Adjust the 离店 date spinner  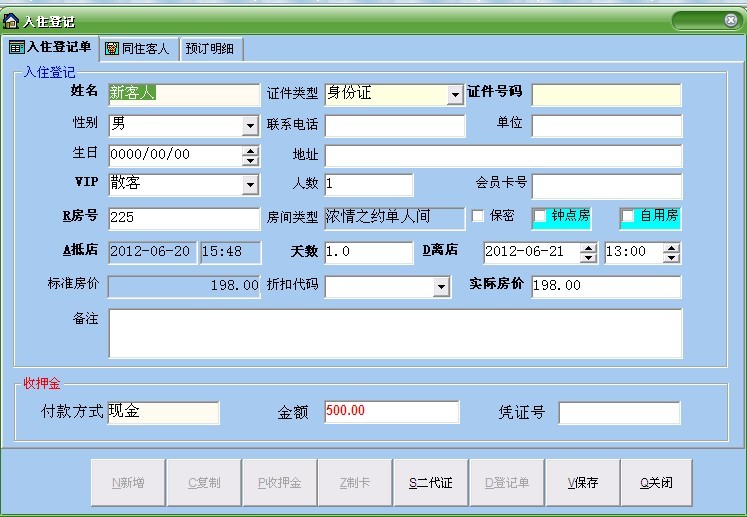(x=589, y=252)
